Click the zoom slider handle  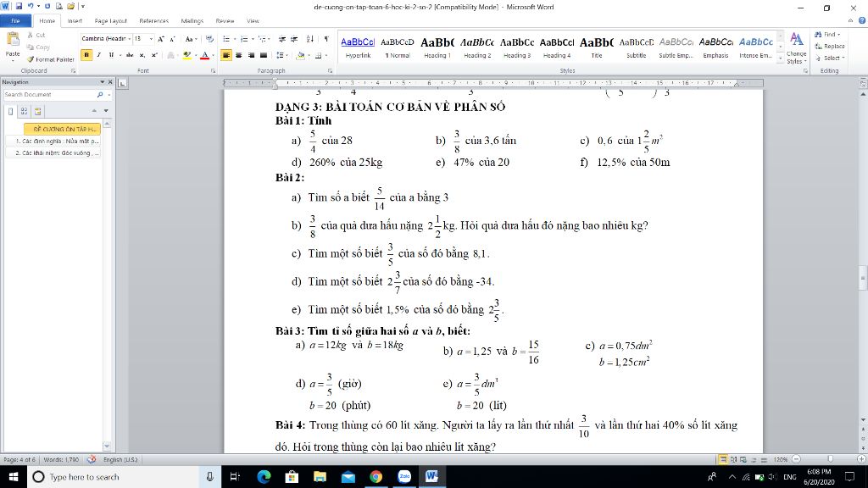(830, 459)
